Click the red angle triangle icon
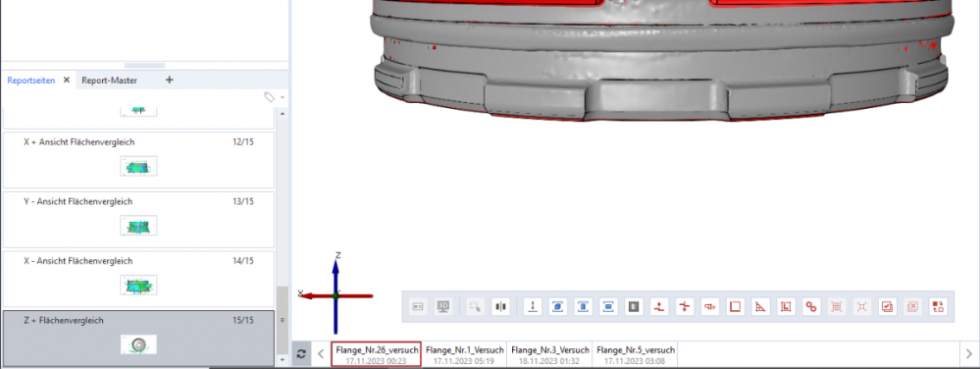 click(760, 306)
